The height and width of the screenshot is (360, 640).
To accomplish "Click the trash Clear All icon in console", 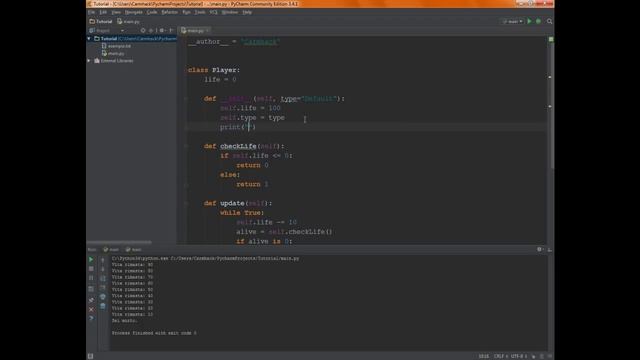I will (x=102, y=306).
